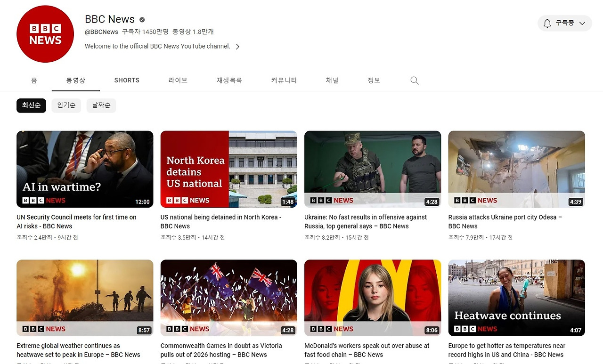Click 'Commonwealth Games in doubt' video title
Screen dimensions: 603x364
point(221,350)
